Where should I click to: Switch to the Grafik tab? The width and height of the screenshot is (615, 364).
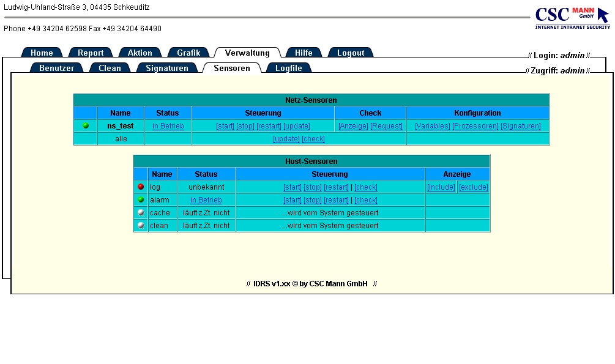(x=188, y=53)
